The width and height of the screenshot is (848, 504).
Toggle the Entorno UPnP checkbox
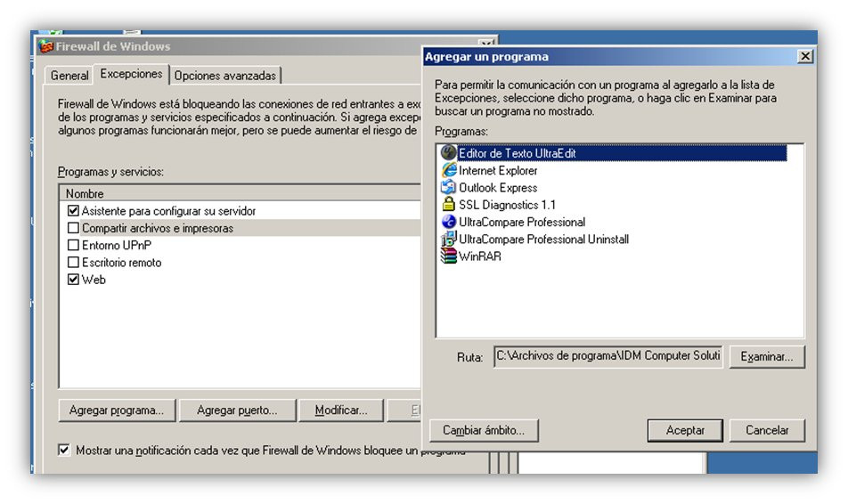coord(73,245)
